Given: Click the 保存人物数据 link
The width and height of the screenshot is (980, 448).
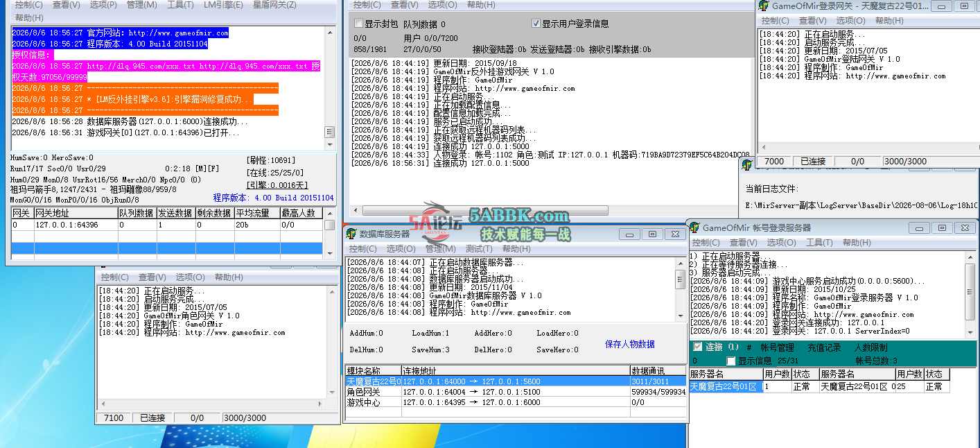Looking at the screenshot, I should pyautogui.click(x=629, y=344).
